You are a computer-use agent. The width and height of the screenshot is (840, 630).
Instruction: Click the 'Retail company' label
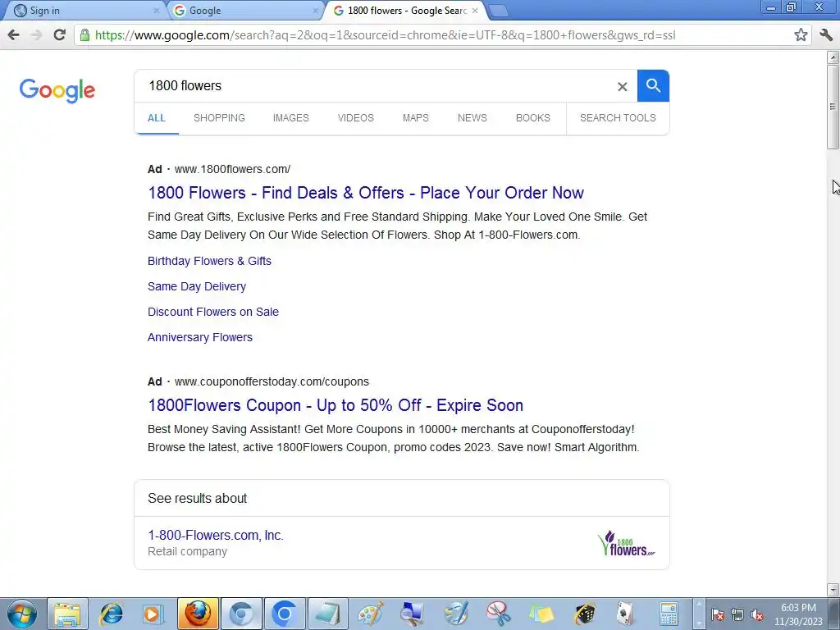(188, 552)
